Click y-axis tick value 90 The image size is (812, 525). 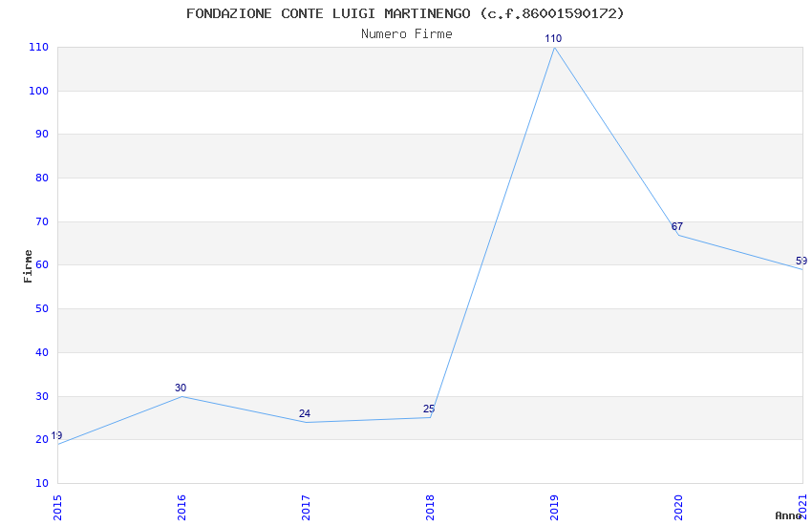coord(42,134)
